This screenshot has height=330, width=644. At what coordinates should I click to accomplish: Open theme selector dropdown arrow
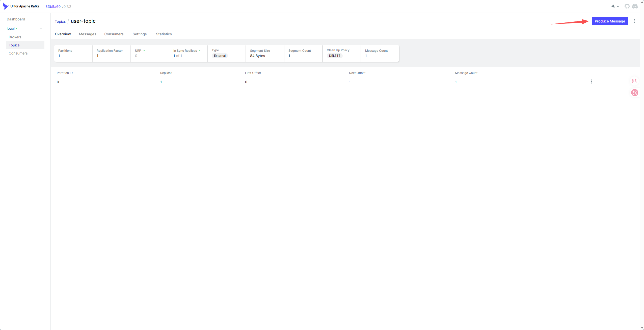[x=618, y=6]
